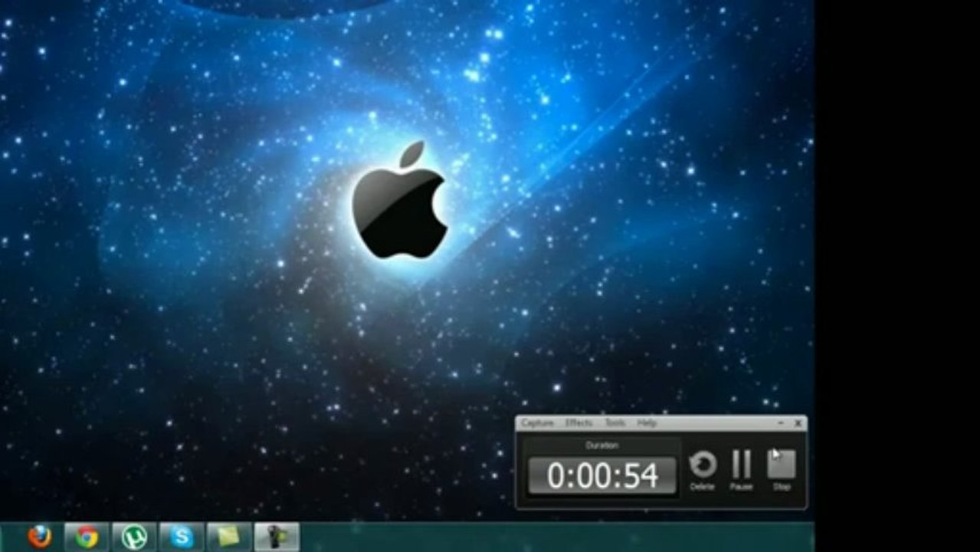
Task: Close the recorder window
Action: pos(798,423)
